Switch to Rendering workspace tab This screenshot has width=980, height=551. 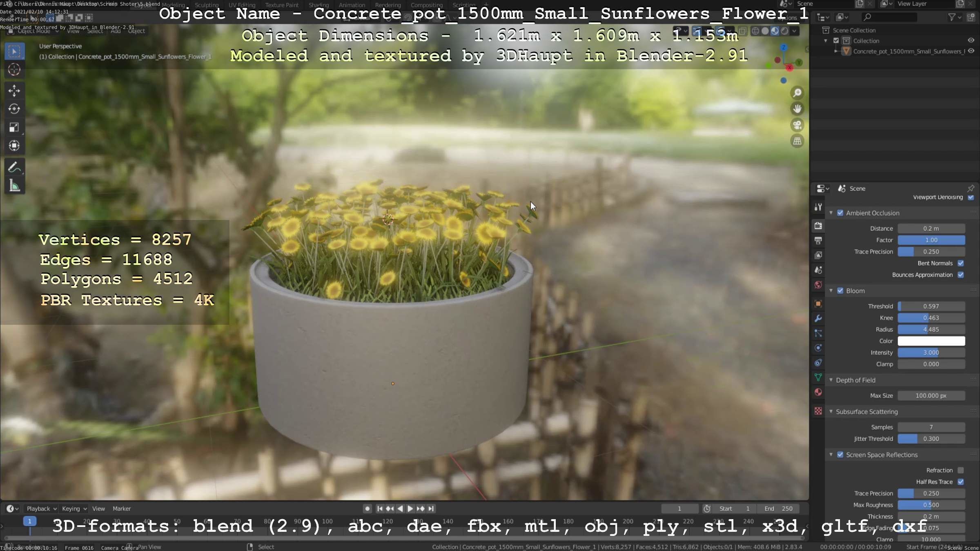[x=388, y=5]
